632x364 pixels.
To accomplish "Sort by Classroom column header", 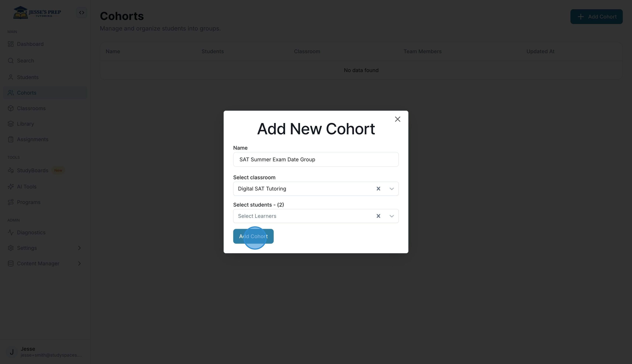I will (x=307, y=52).
